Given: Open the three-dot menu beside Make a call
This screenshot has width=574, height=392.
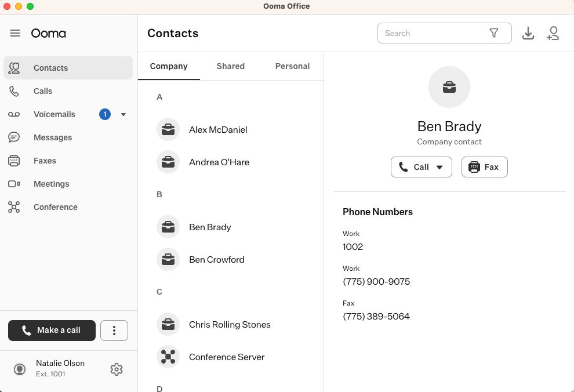Looking at the screenshot, I should (x=114, y=331).
